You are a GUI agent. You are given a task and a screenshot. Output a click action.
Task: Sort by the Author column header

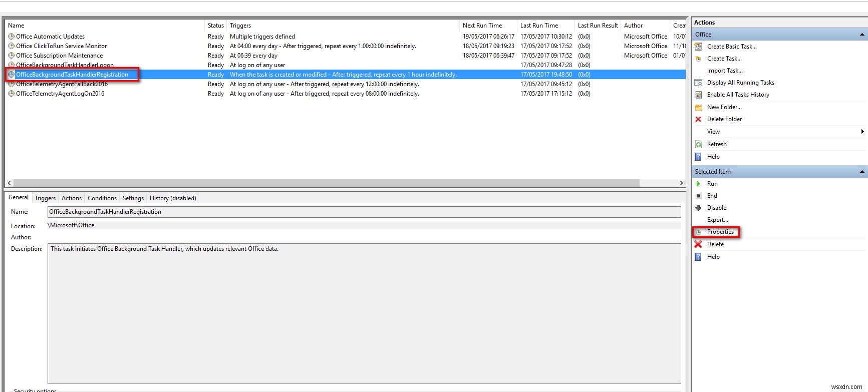646,26
